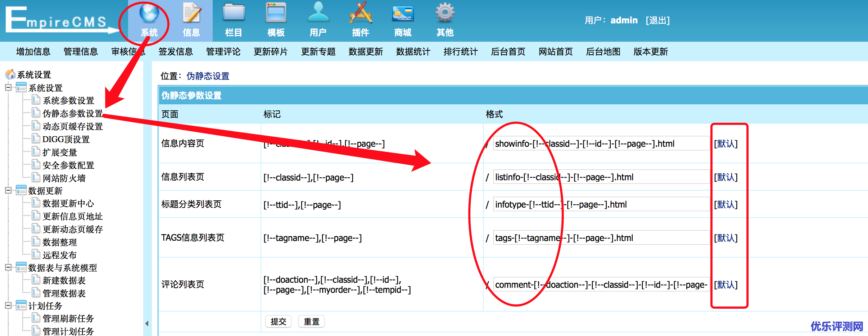Open 增加信息 in the shortcut menu bar

(33, 52)
